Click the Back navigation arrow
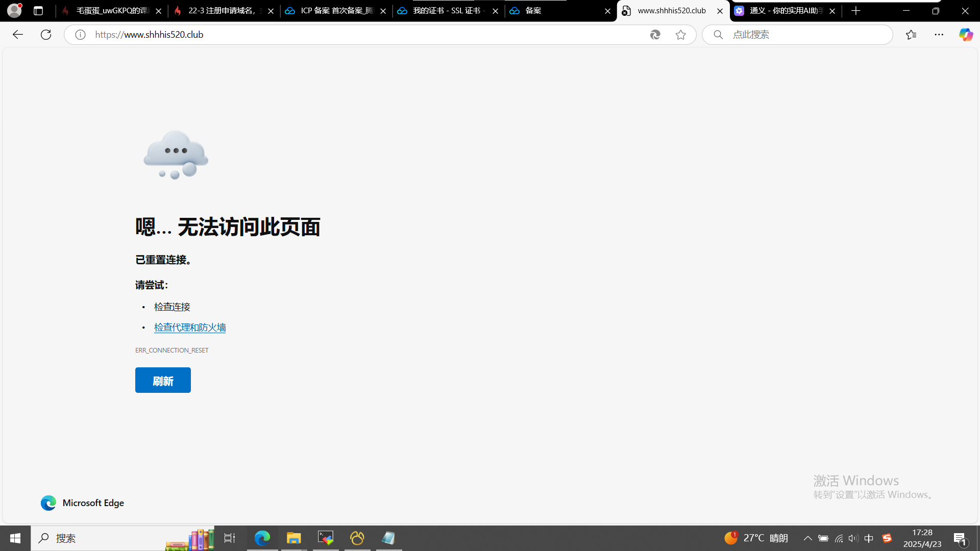 (18, 34)
